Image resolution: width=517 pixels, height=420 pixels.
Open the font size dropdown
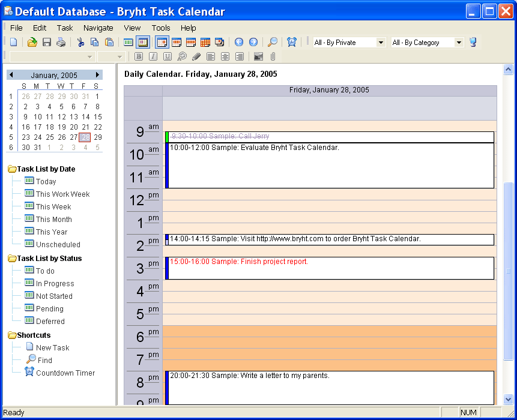click(x=119, y=57)
